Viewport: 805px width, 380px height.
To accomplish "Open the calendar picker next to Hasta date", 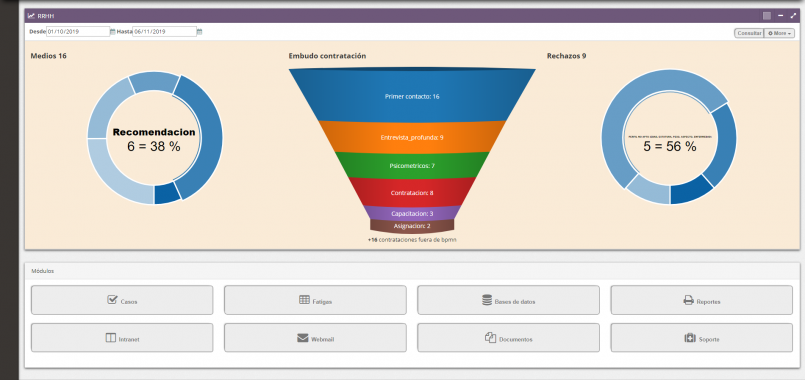I will point(200,32).
